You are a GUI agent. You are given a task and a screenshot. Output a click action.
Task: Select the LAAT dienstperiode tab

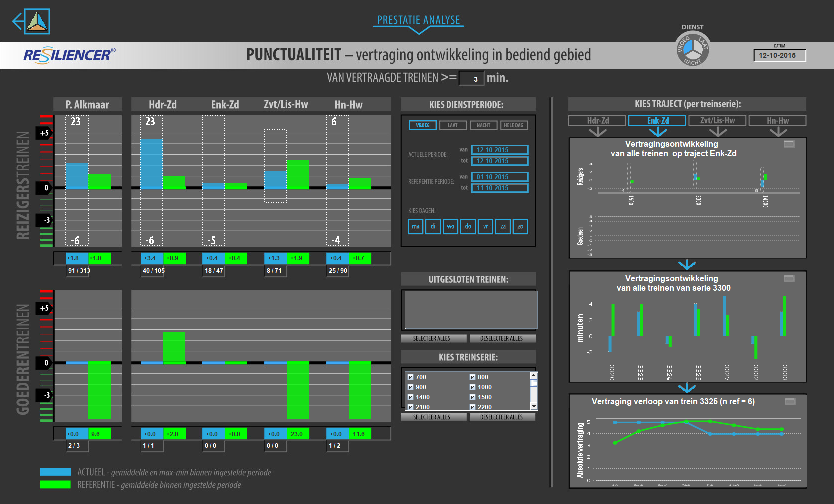(x=453, y=125)
